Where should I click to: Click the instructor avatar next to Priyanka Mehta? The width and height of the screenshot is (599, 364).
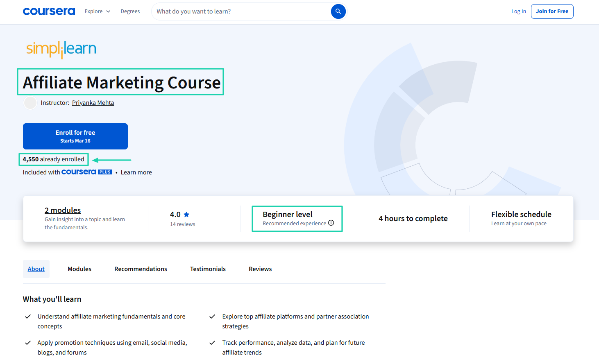click(x=30, y=103)
